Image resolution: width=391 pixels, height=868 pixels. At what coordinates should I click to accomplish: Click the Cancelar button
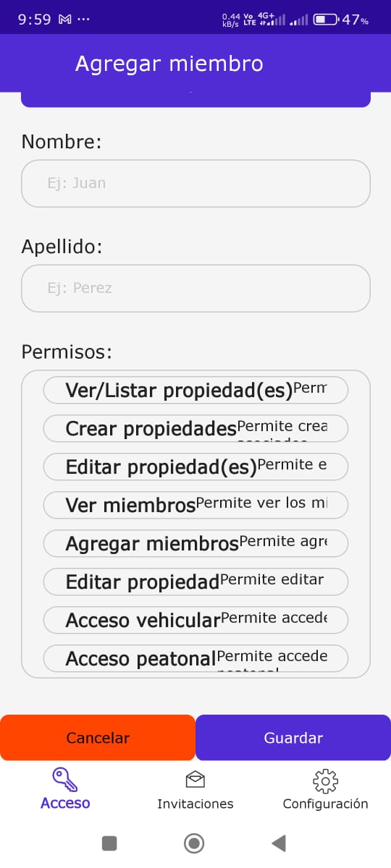pos(98,738)
